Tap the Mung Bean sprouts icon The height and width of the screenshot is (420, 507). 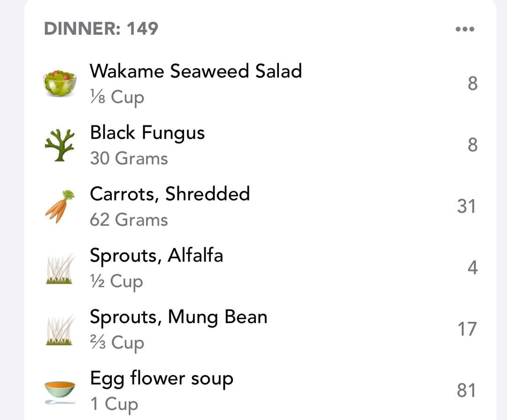pos(60,330)
